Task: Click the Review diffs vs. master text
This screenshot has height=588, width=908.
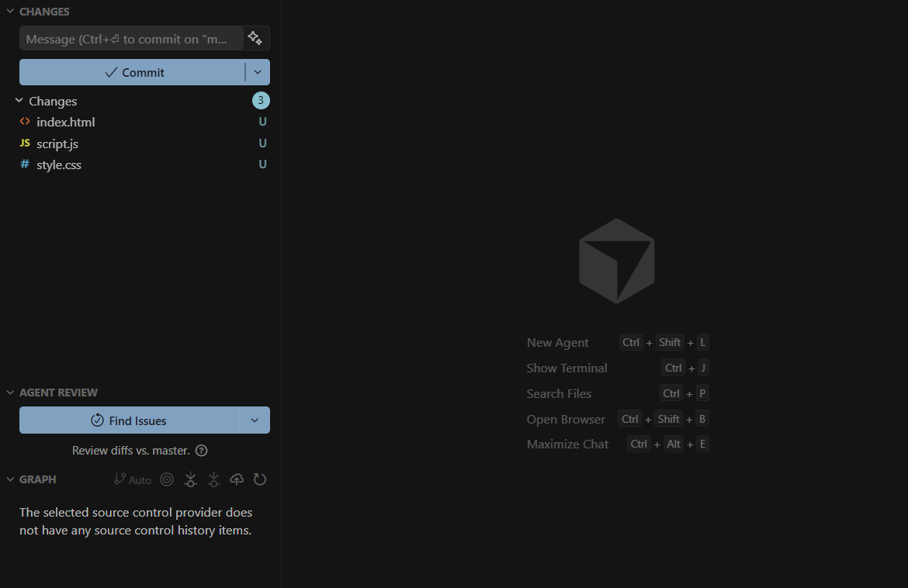Action: [131, 450]
